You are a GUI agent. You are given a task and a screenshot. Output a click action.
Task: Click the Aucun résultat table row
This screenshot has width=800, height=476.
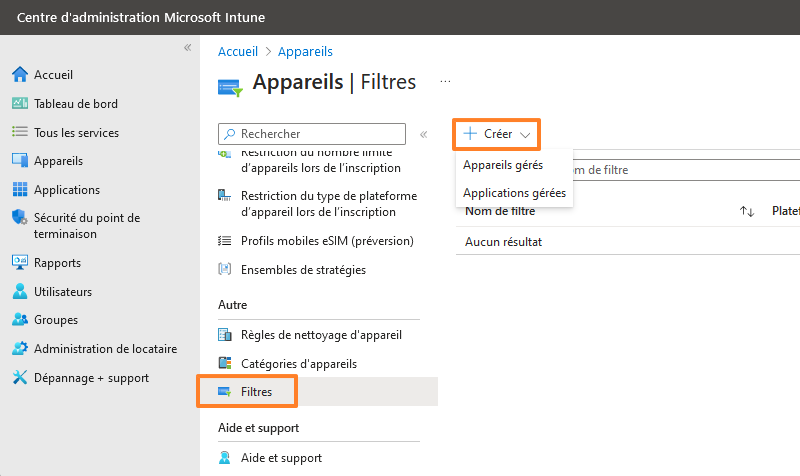628,241
